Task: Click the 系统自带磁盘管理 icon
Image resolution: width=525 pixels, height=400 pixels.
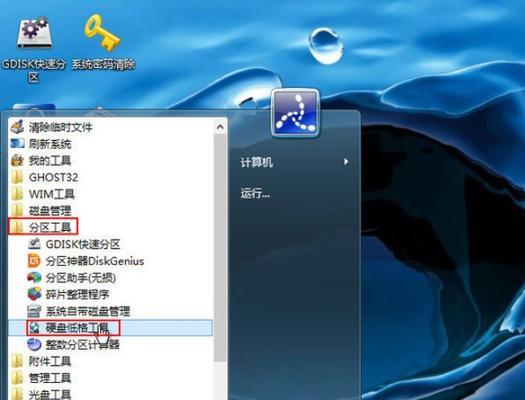Action: 34,311
